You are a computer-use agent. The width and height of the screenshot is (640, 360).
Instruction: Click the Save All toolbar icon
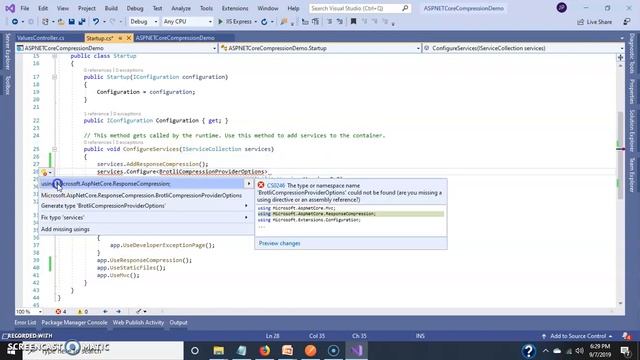(x=82, y=22)
